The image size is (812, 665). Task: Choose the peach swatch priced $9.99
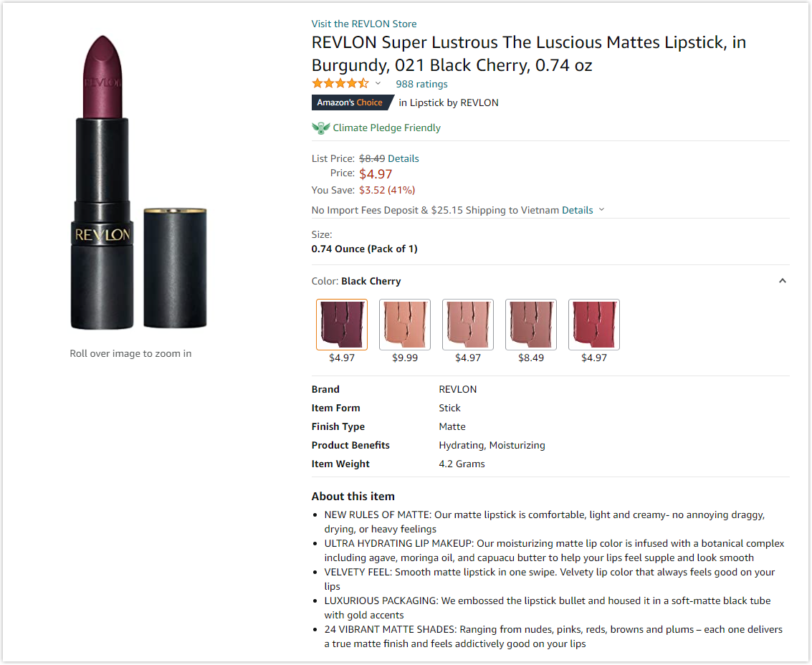point(405,324)
